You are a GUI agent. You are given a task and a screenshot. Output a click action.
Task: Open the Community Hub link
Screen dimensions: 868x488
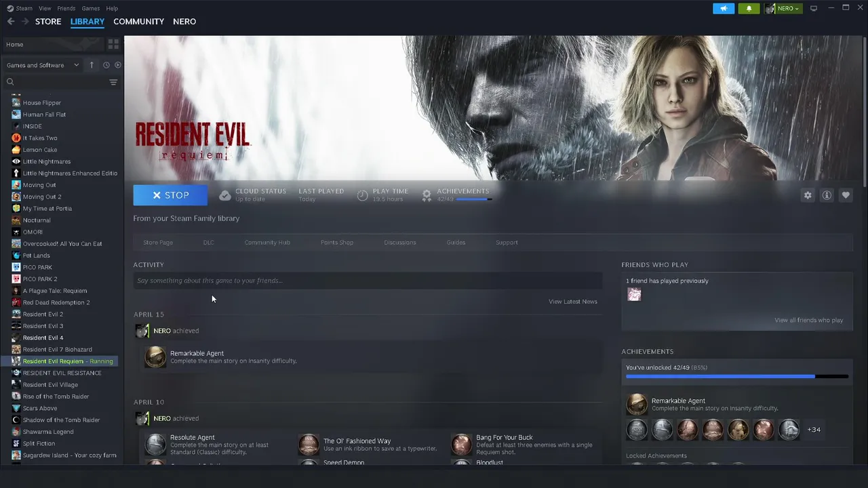(267, 243)
